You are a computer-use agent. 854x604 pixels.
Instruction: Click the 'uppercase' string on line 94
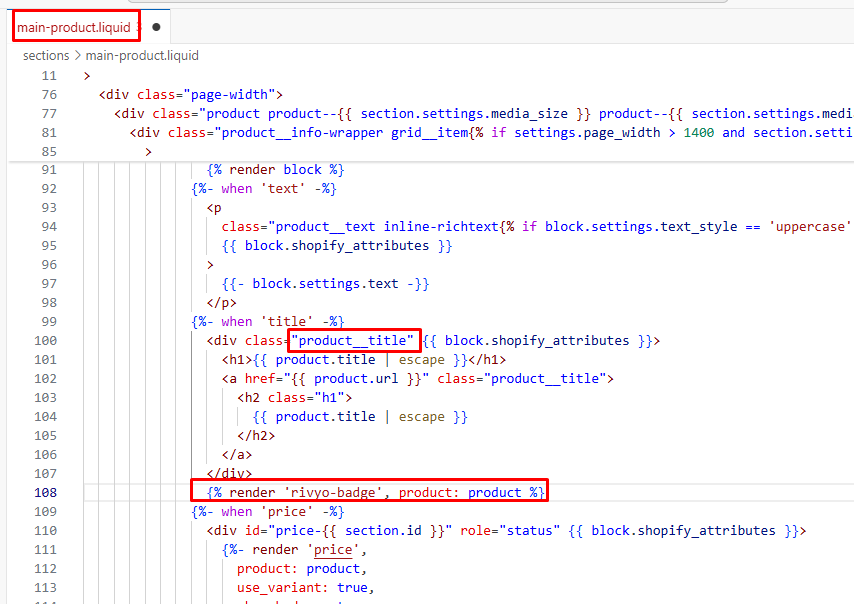pos(810,227)
